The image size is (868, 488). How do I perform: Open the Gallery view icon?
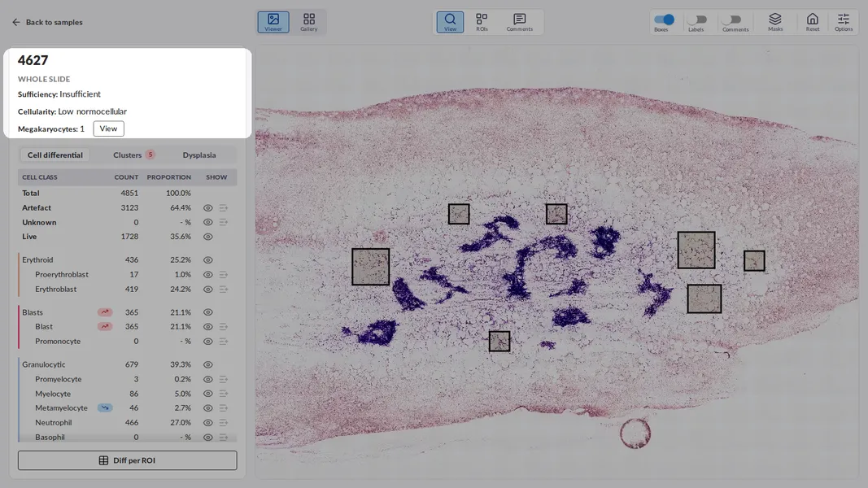pyautogui.click(x=309, y=22)
